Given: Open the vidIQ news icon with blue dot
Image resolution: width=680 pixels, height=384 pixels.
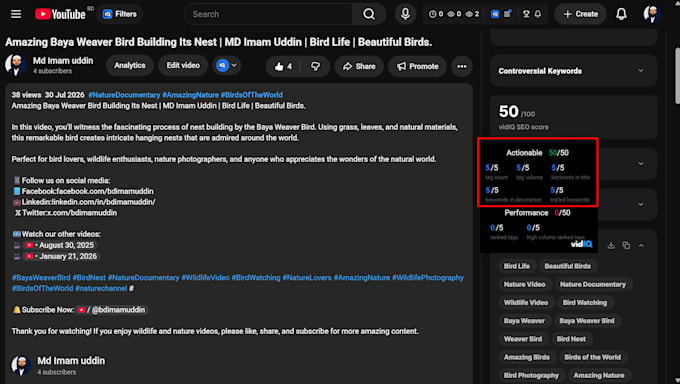Looking at the screenshot, I should tap(507, 14).
